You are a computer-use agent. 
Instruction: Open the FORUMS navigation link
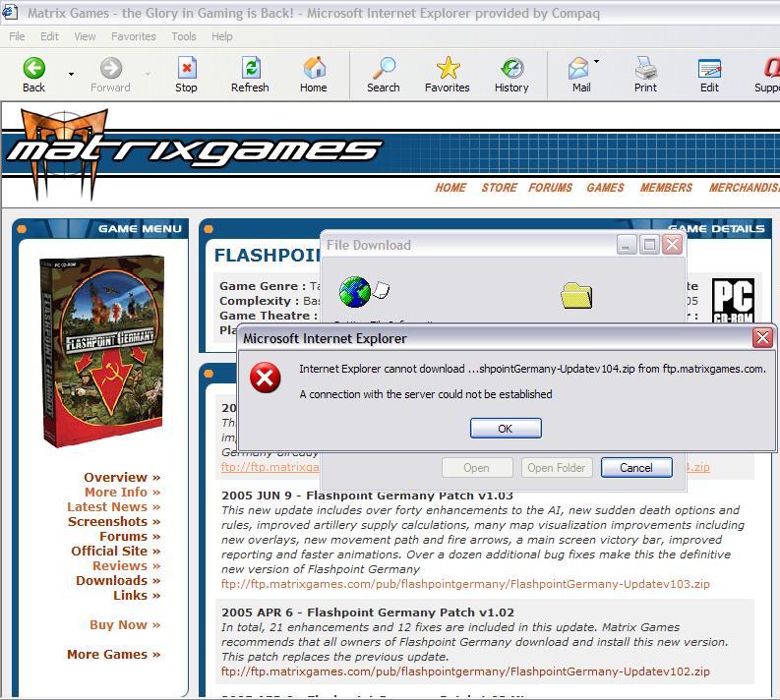550,188
